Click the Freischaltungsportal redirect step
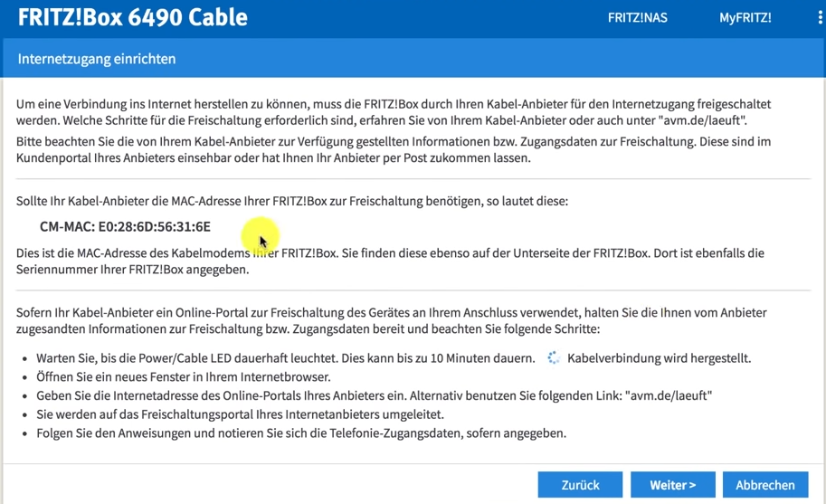Viewport: 826px width, 504px height. pyautogui.click(x=240, y=414)
